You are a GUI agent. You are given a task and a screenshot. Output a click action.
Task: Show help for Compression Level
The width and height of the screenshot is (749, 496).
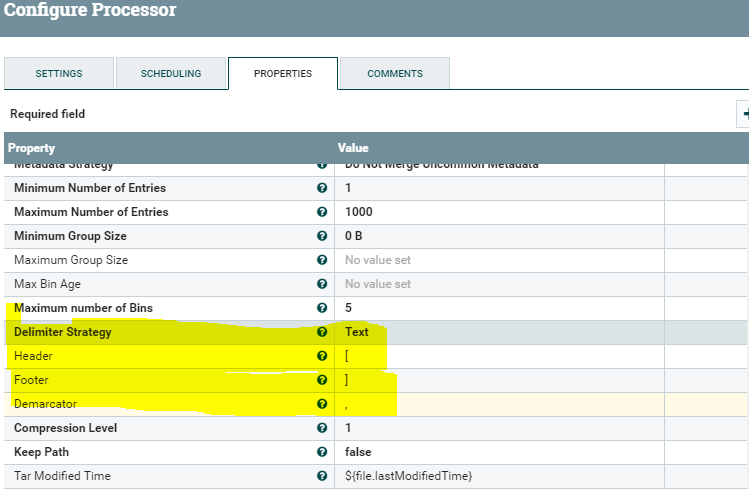click(x=322, y=428)
